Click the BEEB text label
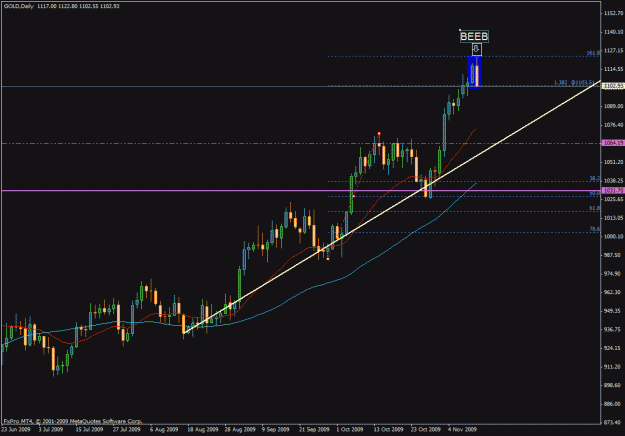 tap(474, 37)
